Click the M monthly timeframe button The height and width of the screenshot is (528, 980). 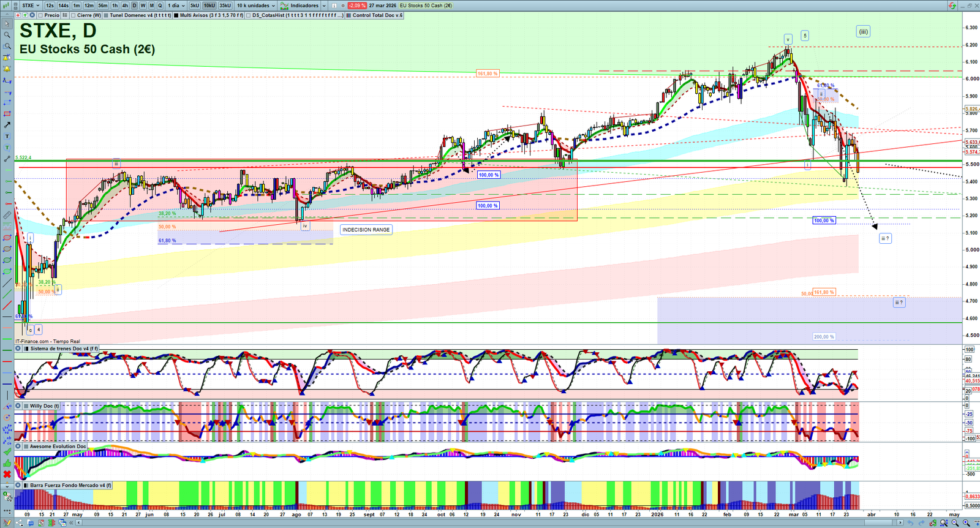[152, 6]
